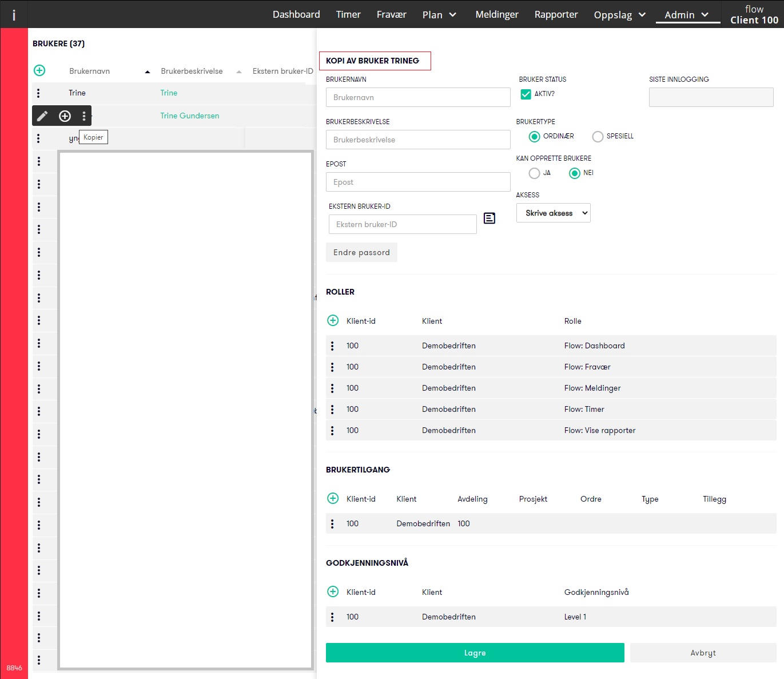The width and height of the screenshot is (784, 679).
Task: Click the Godkjenningsnivå column header
Action: (596, 592)
